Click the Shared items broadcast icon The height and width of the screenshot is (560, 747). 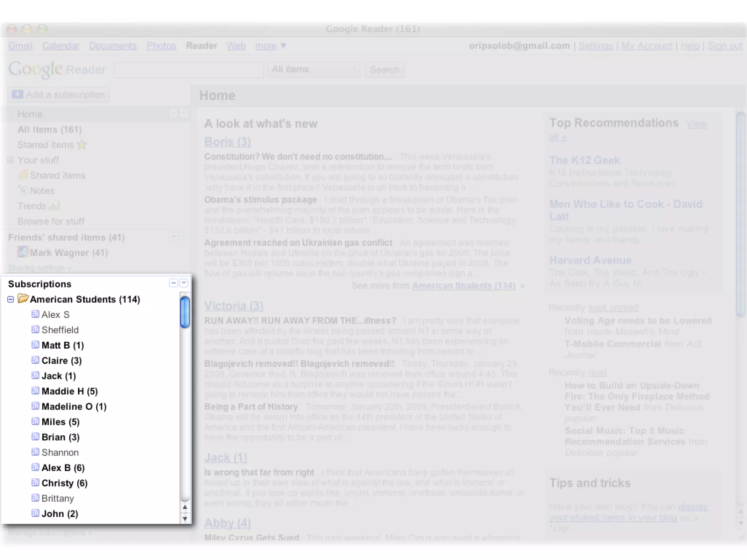[x=23, y=175]
